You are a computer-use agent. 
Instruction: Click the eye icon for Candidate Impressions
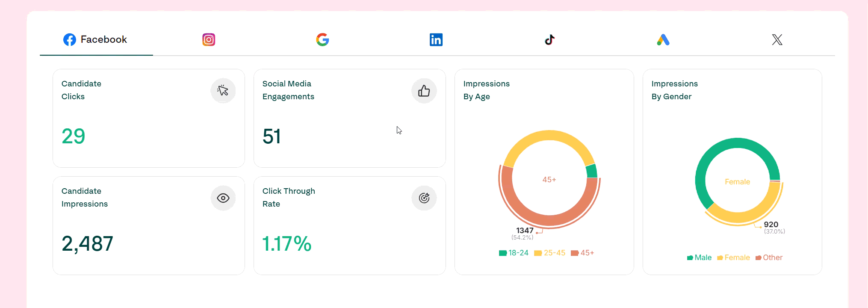click(x=223, y=198)
